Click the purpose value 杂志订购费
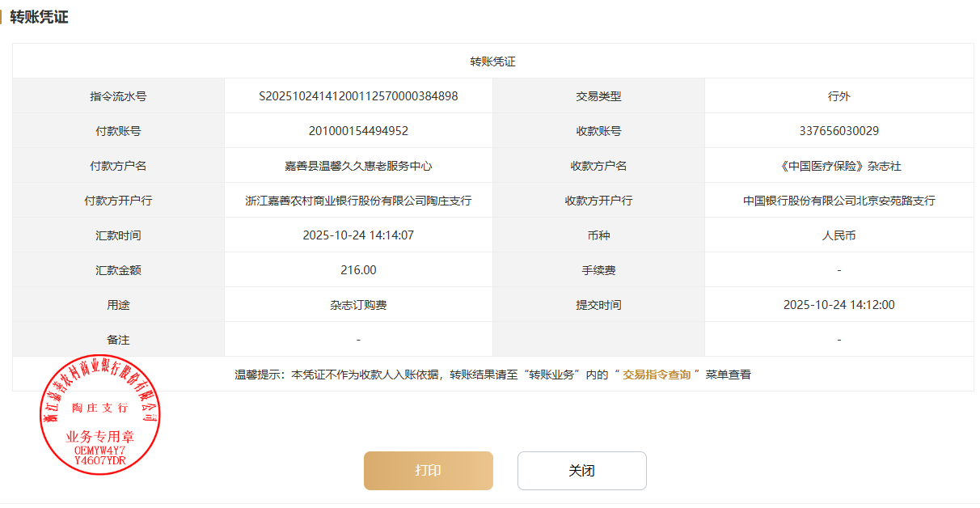980x508 pixels. pyautogui.click(x=358, y=305)
